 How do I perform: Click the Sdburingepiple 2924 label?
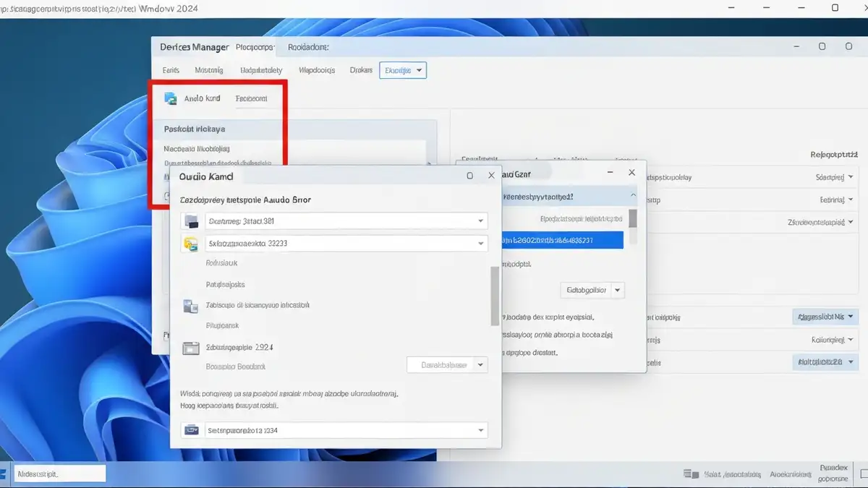tap(239, 348)
